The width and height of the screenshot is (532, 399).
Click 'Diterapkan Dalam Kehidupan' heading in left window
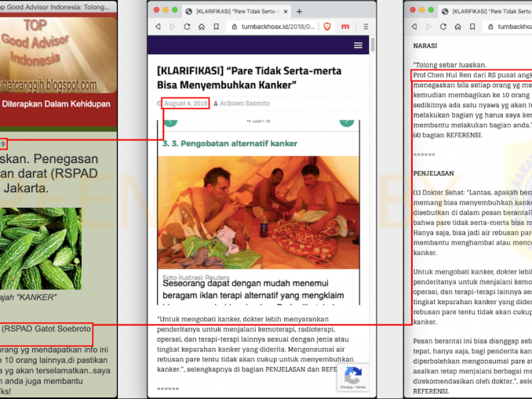point(56,103)
